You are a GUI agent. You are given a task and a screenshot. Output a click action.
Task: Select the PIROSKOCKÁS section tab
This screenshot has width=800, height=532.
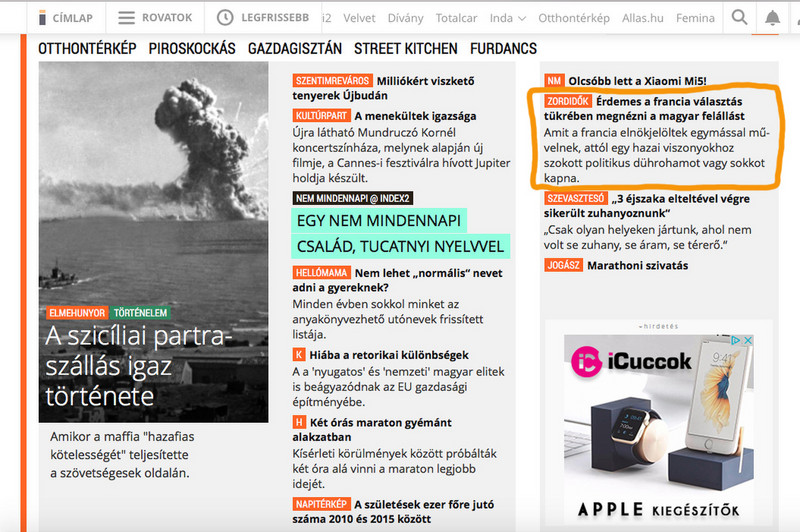[x=192, y=48]
